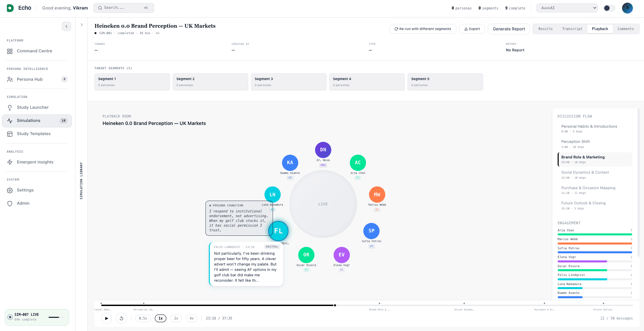Select Felix Lindqvist FL avatar
The height and width of the screenshot is (331, 644).
point(278,231)
